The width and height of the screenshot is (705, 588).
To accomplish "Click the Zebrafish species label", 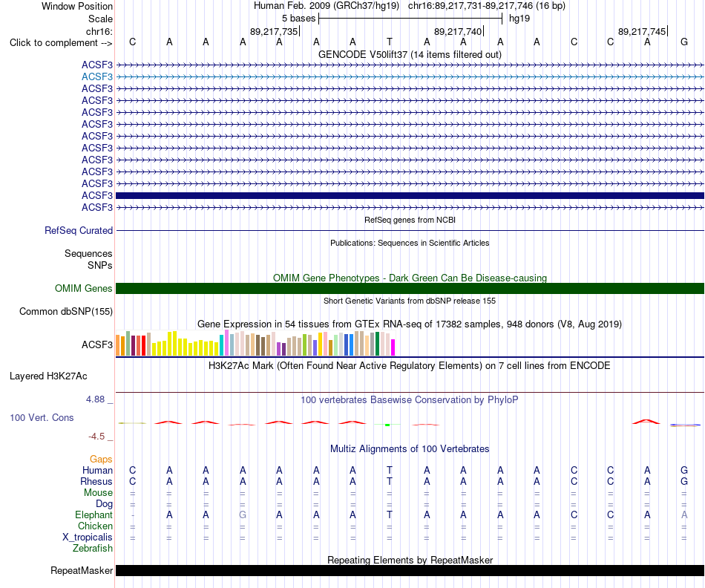I will 93,549.
